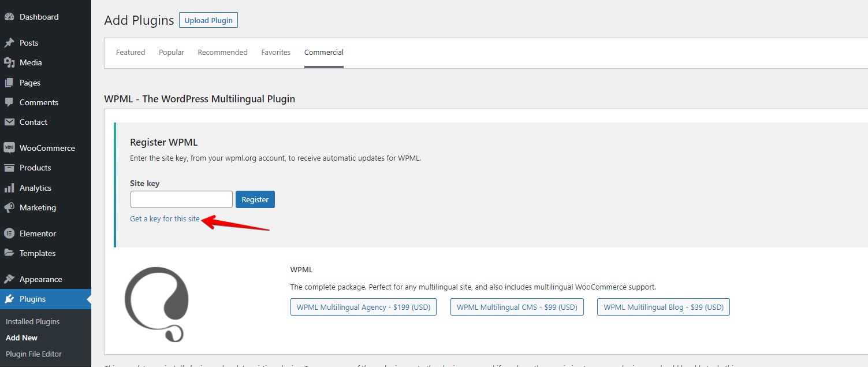Click the Products box icon

[9, 168]
